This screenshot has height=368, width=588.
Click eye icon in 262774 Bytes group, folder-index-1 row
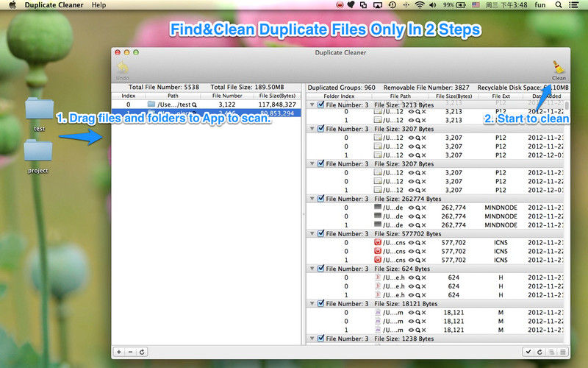tap(411, 225)
